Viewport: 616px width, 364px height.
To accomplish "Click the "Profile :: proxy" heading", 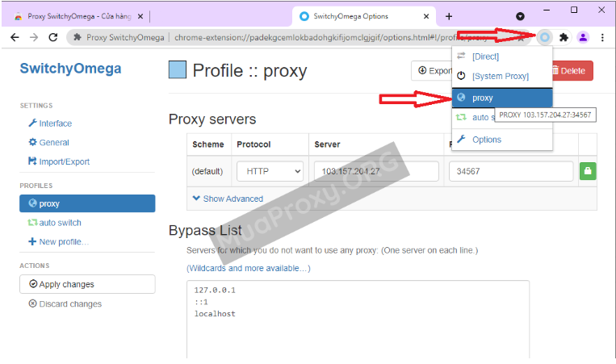I will pos(249,71).
